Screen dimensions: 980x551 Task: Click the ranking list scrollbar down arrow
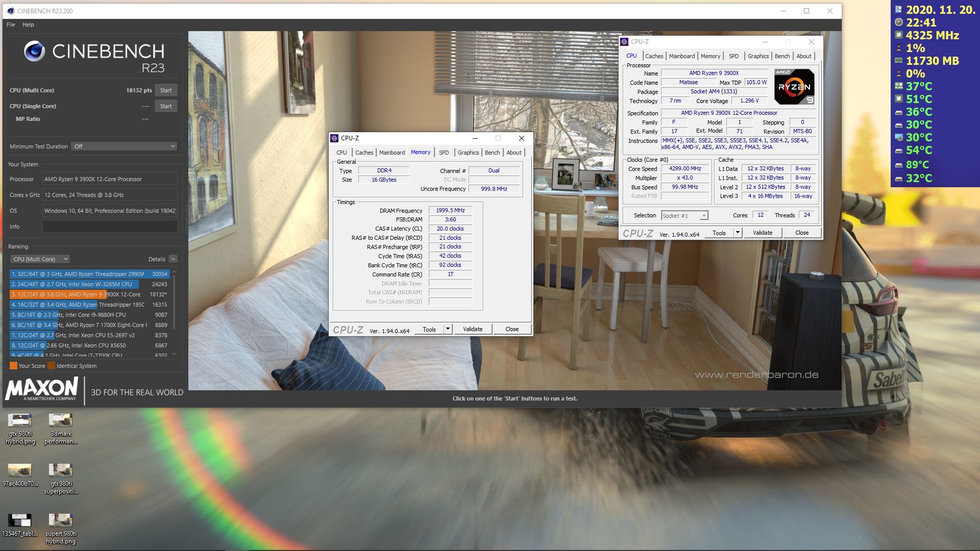174,354
